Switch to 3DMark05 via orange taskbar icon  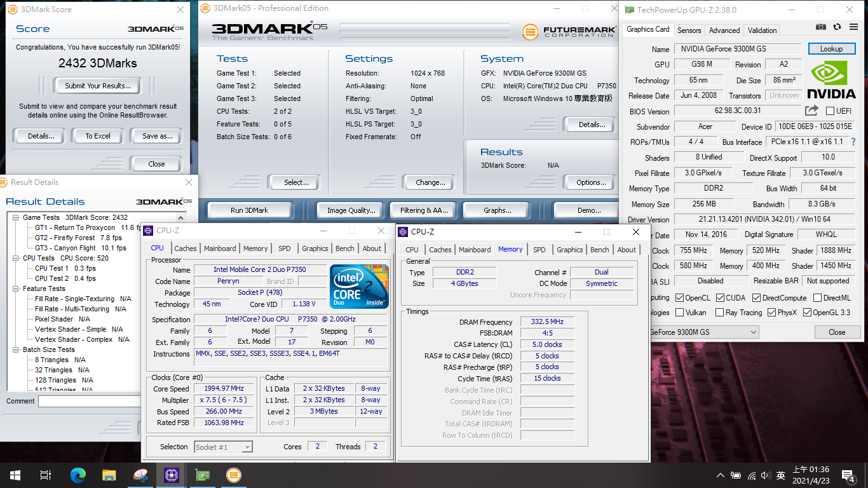click(x=233, y=475)
